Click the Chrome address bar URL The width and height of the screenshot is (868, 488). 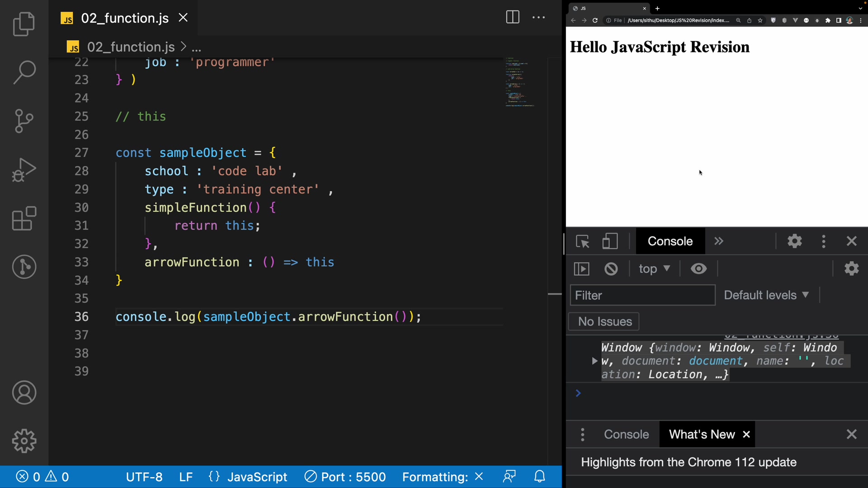[678, 20]
